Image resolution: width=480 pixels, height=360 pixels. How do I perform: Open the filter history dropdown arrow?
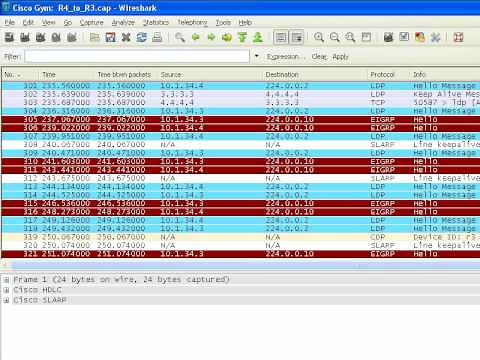pyautogui.click(x=256, y=56)
